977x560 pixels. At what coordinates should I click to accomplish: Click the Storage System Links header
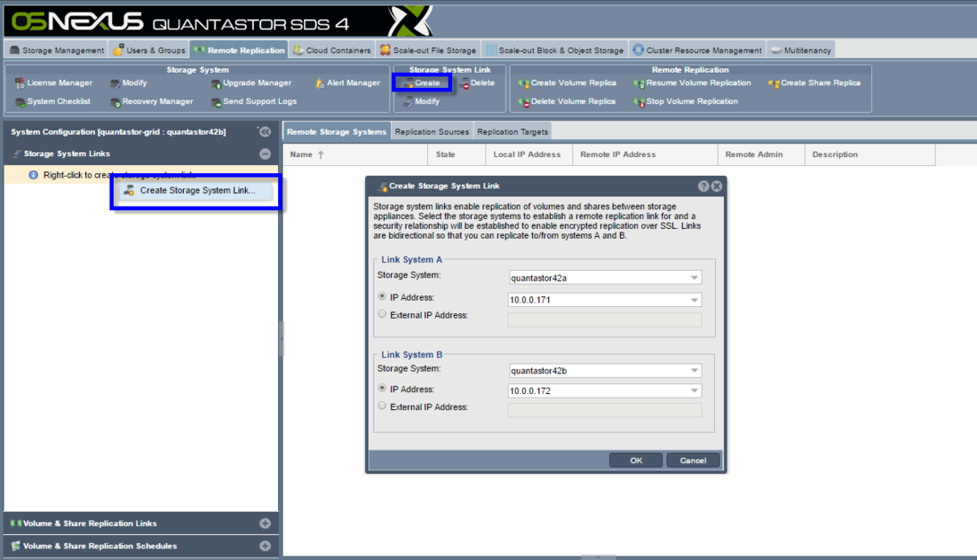point(141,154)
